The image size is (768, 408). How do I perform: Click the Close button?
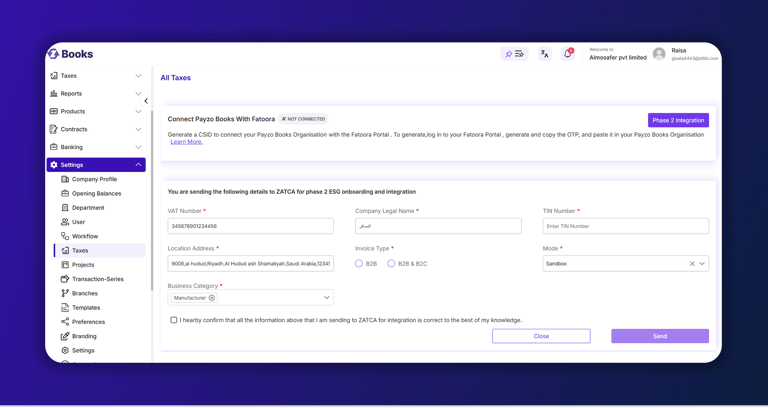coord(541,336)
